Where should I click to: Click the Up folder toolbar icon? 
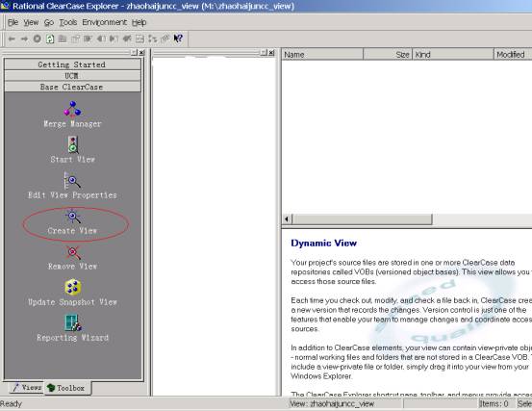click(63, 39)
